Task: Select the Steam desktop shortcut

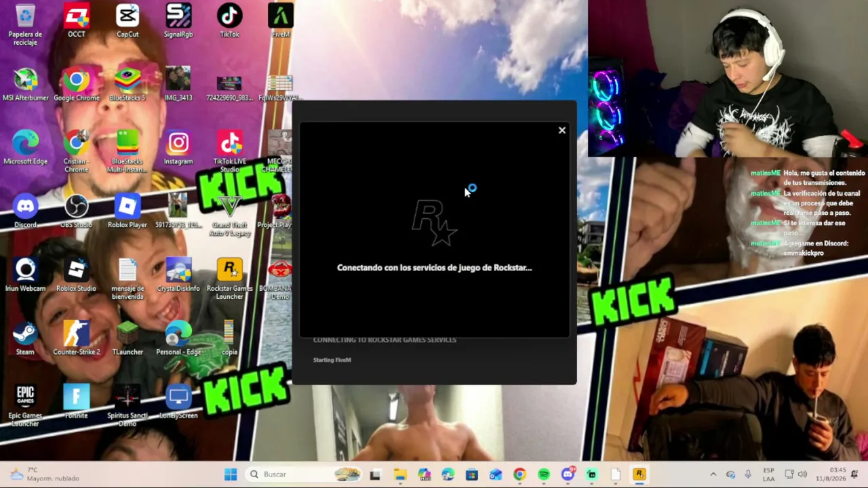Action: 25,338
